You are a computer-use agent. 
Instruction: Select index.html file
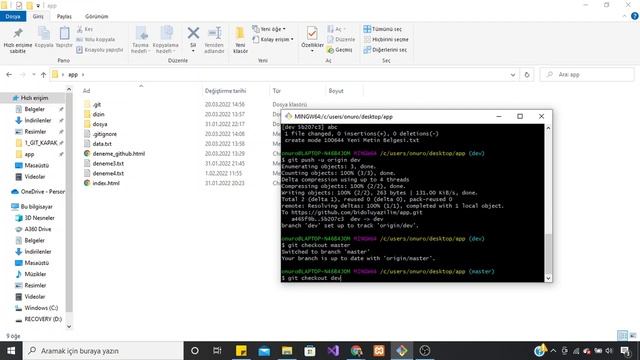click(106, 183)
